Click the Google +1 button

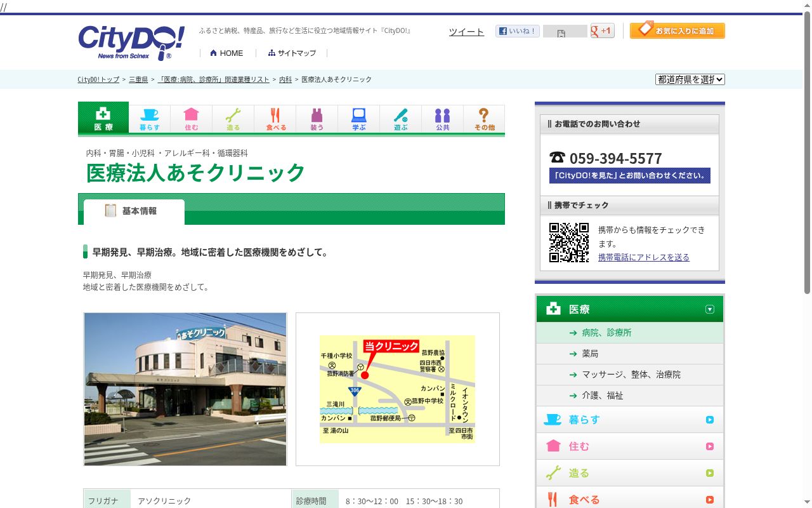(x=603, y=30)
